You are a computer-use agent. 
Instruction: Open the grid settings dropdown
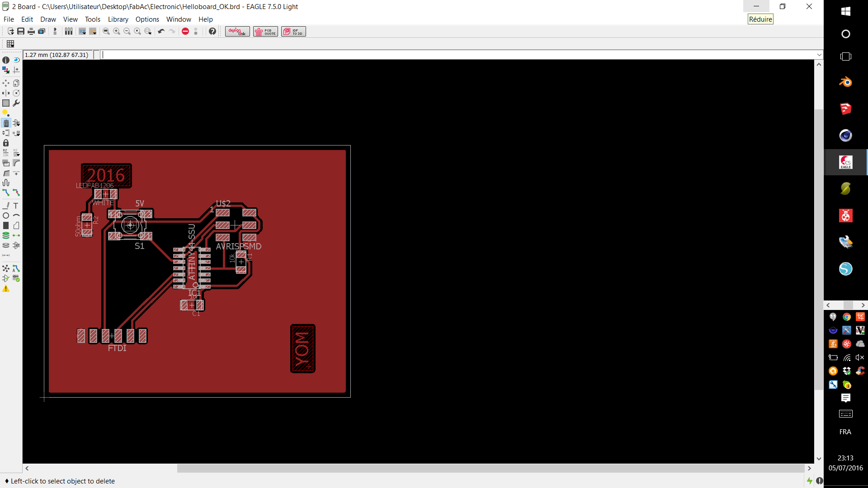coord(10,44)
